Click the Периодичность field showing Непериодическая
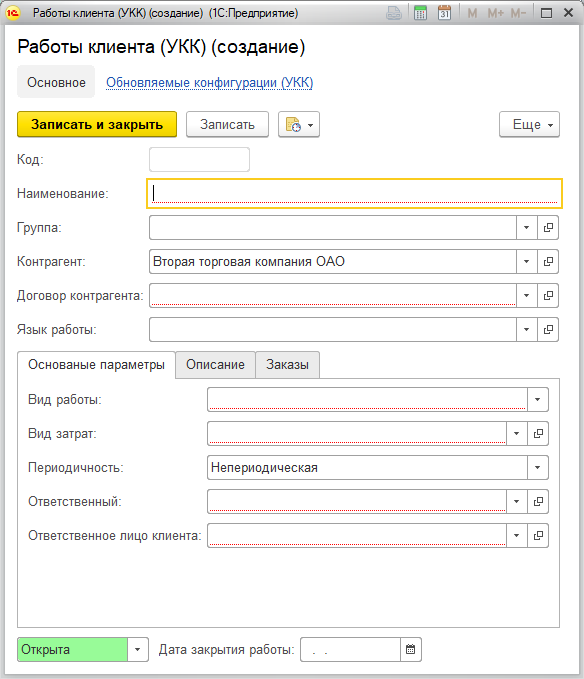The height and width of the screenshot is (679, 584). pyautogui.click(x=368, y=468)
